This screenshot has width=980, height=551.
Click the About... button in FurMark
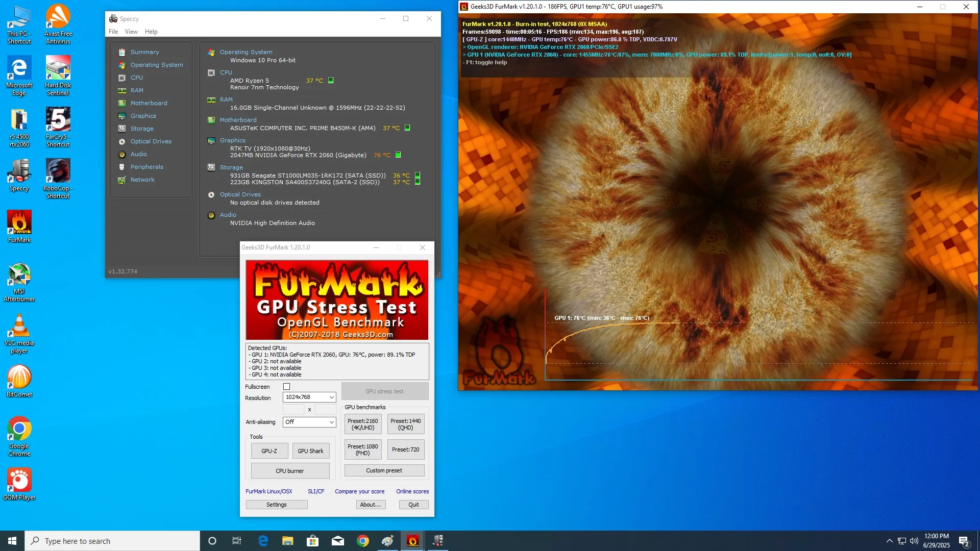click(371, 505)
